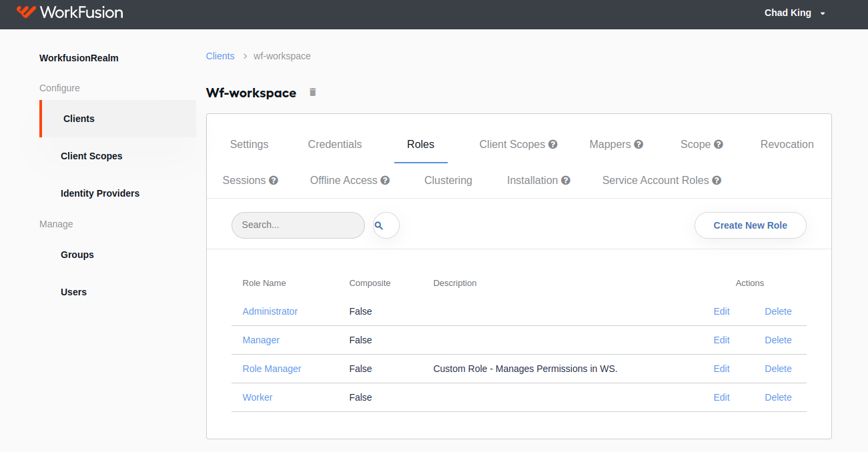Viewport: 868px width, 452px height.
Task: Open Users in the sidebar
Action: tap(73, 292)
